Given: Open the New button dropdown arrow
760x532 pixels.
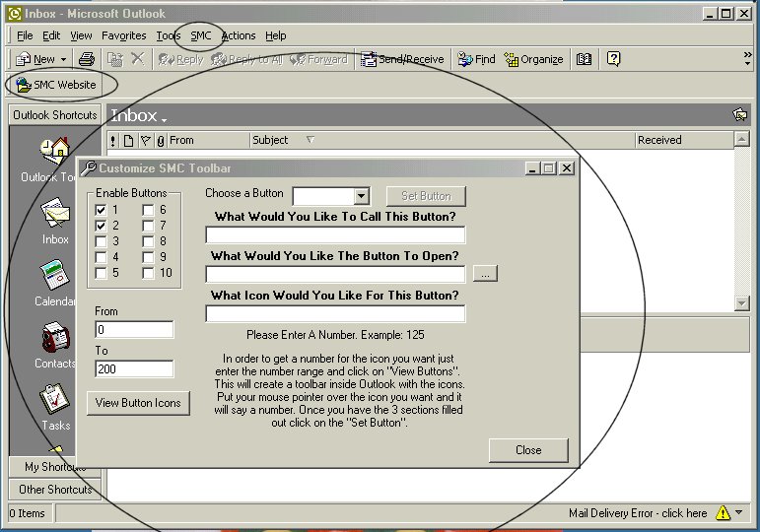Looking at the screenshot, I should [64, 59].
